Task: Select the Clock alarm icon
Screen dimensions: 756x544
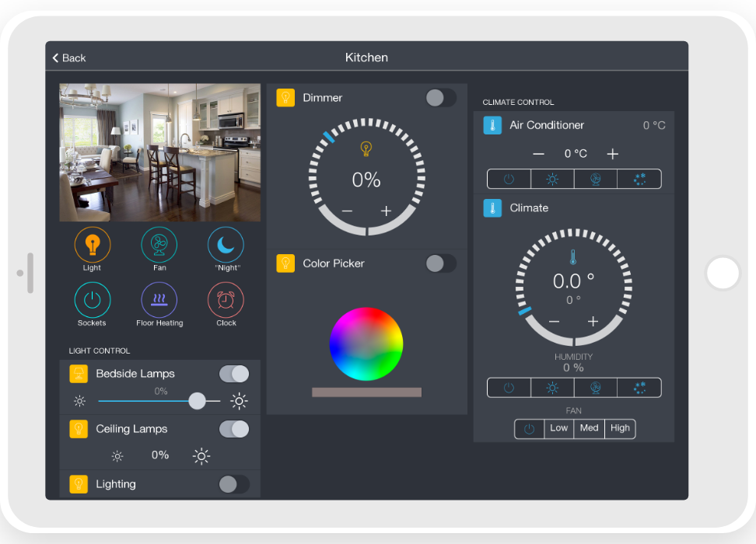Action: point(226,300)
